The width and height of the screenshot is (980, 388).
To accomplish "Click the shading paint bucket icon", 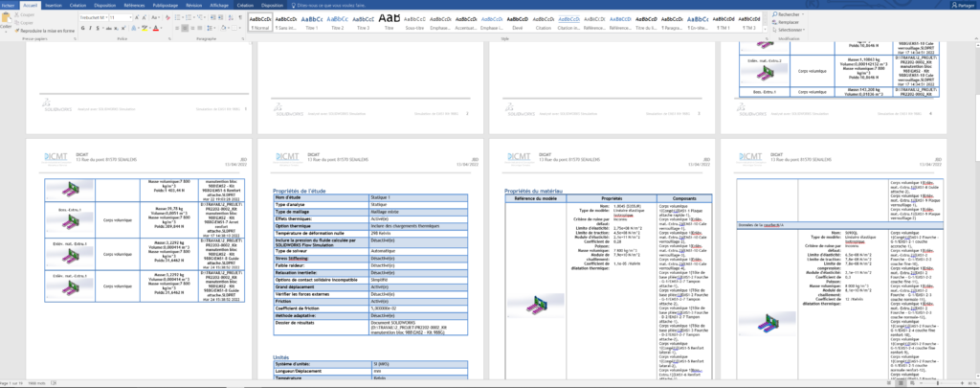I will 223,28.
